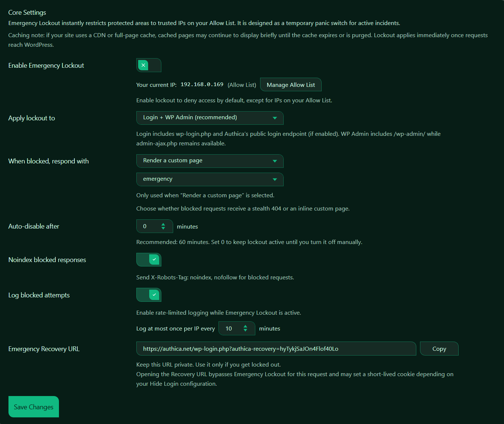Click the current IP address 192.168.0.169
The width and height of the screenshot is (504, 424).
pyautogui.click(x=202, y=85)
